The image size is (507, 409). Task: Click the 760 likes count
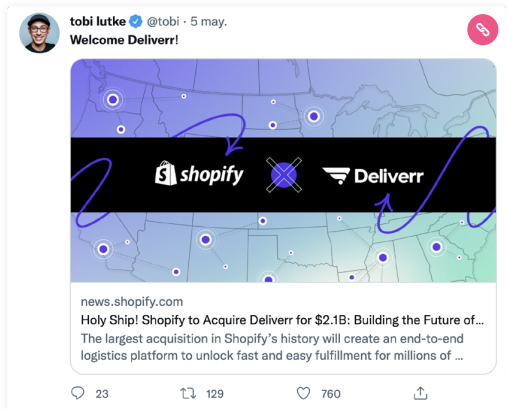tap(331, 394)
